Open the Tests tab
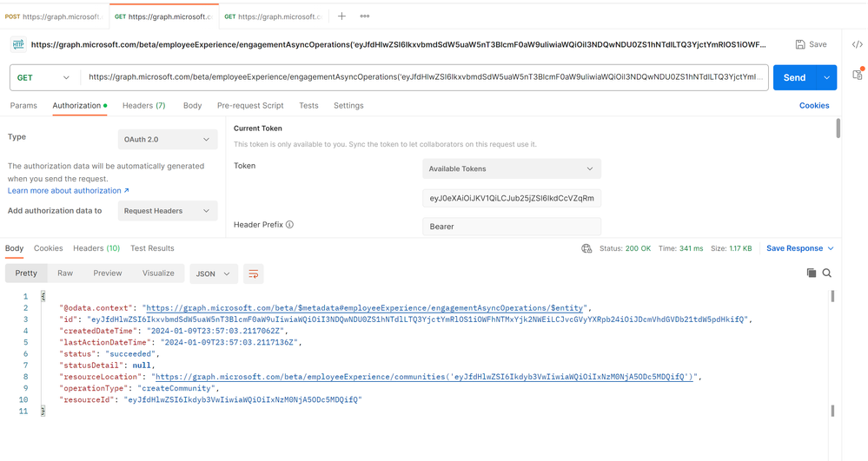The image size is (868, 461). (x=309, y=106)
